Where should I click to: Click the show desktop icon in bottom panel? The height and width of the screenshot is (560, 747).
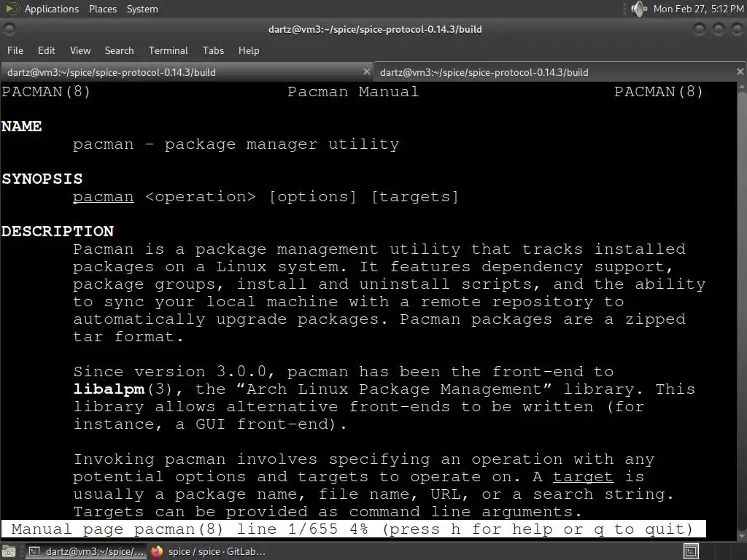coord(9,551)
